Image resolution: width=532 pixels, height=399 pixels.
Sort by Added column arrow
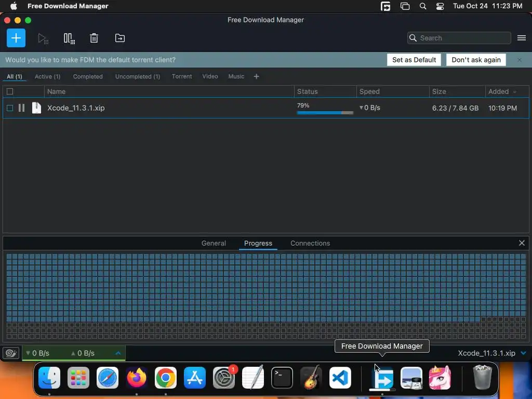pyautogui.click(x=515, y=92)
